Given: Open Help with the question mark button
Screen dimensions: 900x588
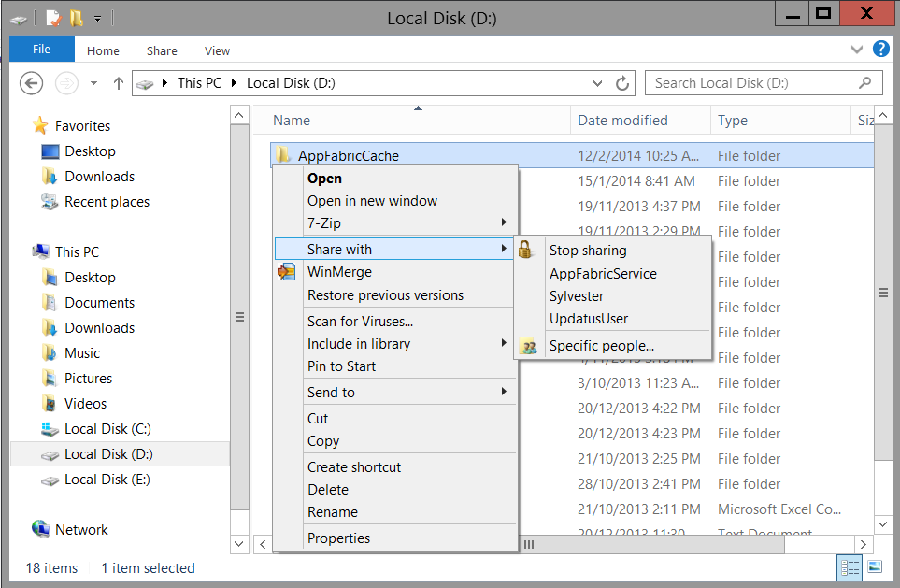Looking at the screenshot, I should tap(880, 49).
